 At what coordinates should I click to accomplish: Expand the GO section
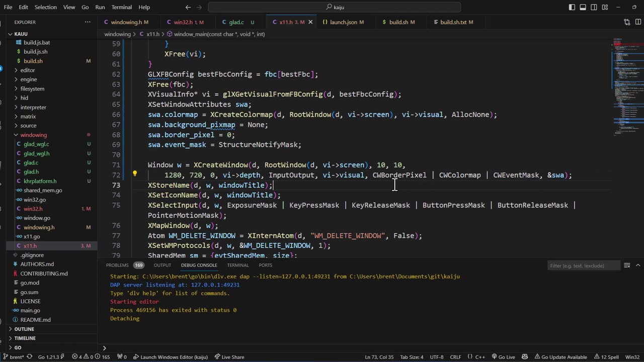coord(18,347)
